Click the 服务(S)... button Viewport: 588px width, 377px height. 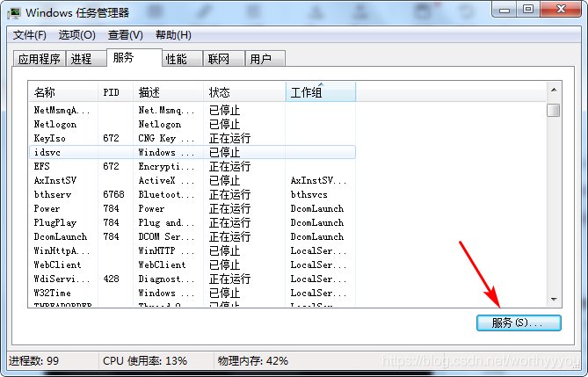coord(519,323)
